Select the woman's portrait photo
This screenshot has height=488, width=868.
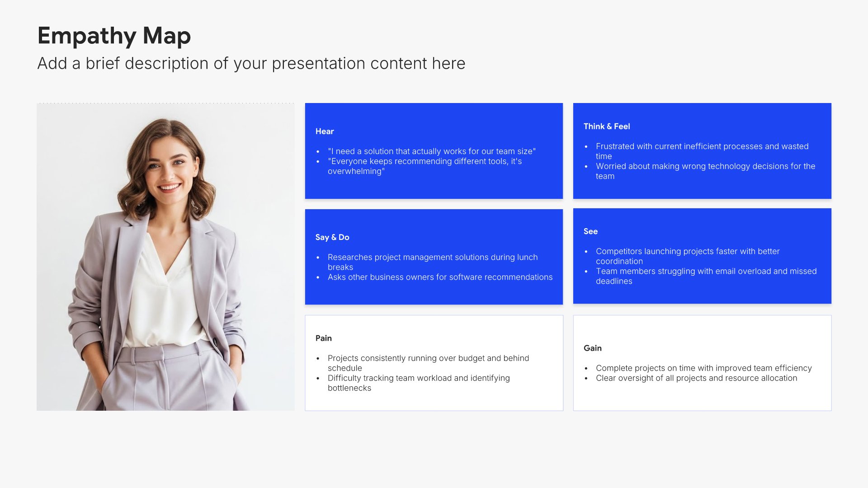[x=165, y=257]
